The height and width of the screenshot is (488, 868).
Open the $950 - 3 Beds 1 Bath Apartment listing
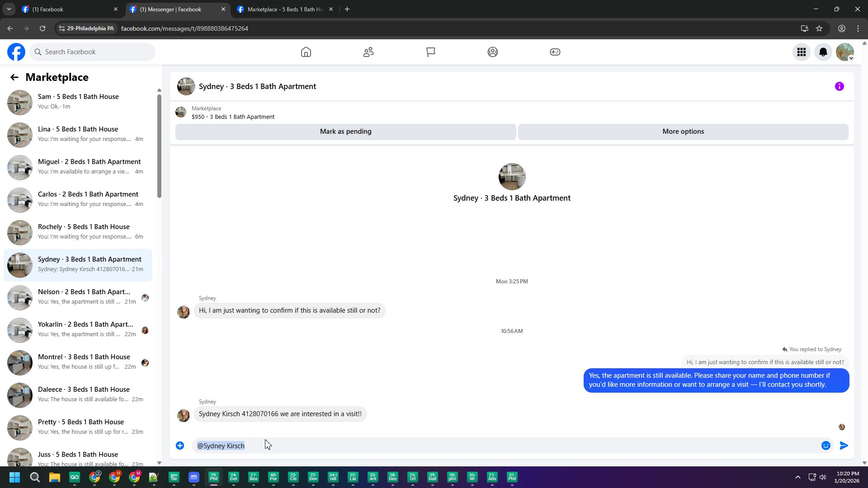pos(233,117)
